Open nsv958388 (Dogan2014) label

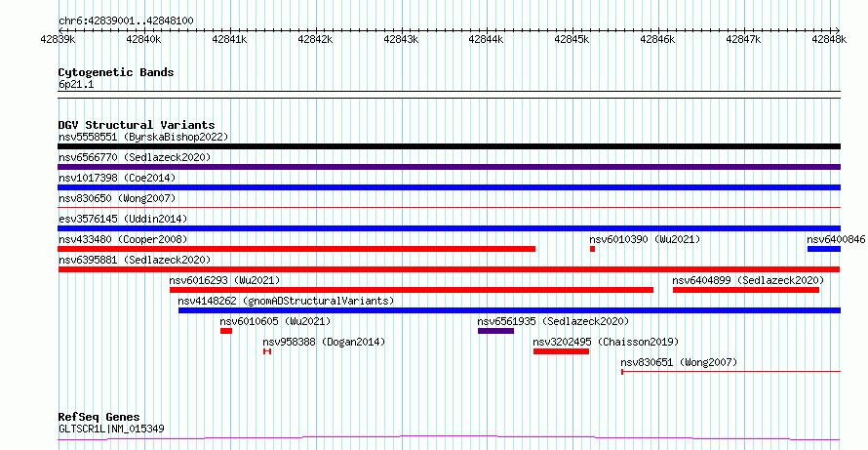tap(324, 342)
